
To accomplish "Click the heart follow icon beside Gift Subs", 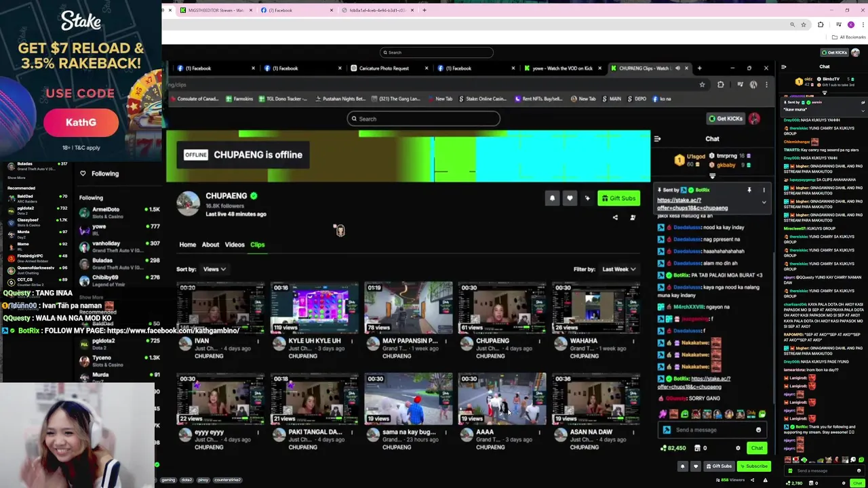I will pyautogui.click(x=570, y=198).
